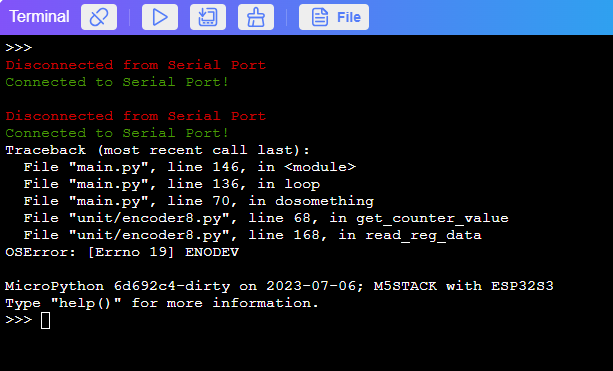
Task: Click the 'OSError: [Errno 19] ENODEV' line
Action: tap(122, 252)
